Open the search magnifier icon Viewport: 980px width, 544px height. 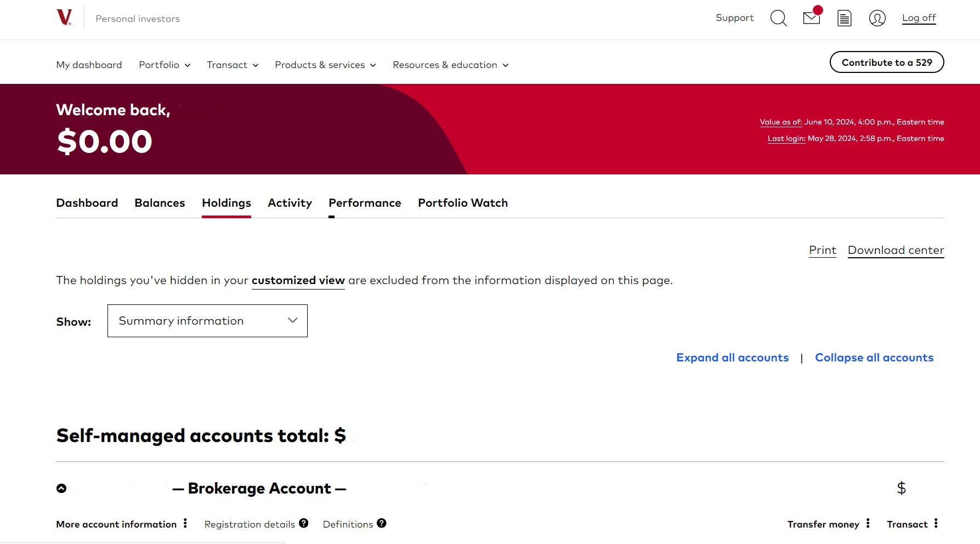(778, 18)
